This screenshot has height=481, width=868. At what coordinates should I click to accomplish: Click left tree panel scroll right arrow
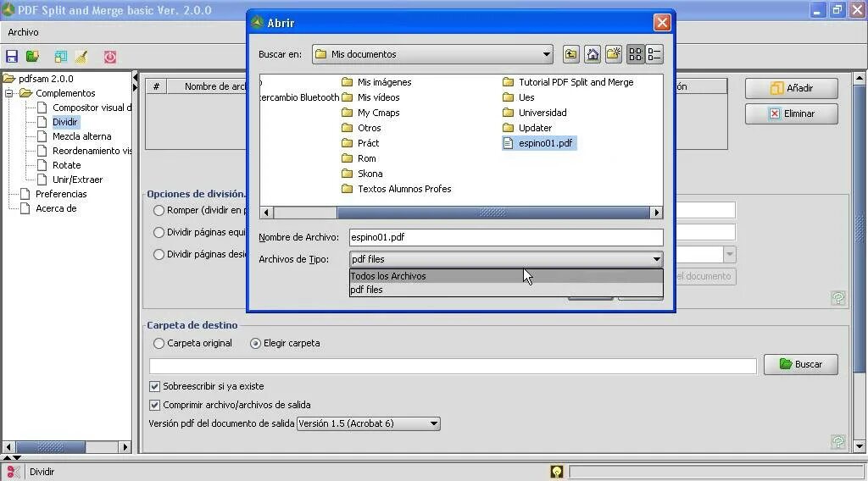pos(125,447)
